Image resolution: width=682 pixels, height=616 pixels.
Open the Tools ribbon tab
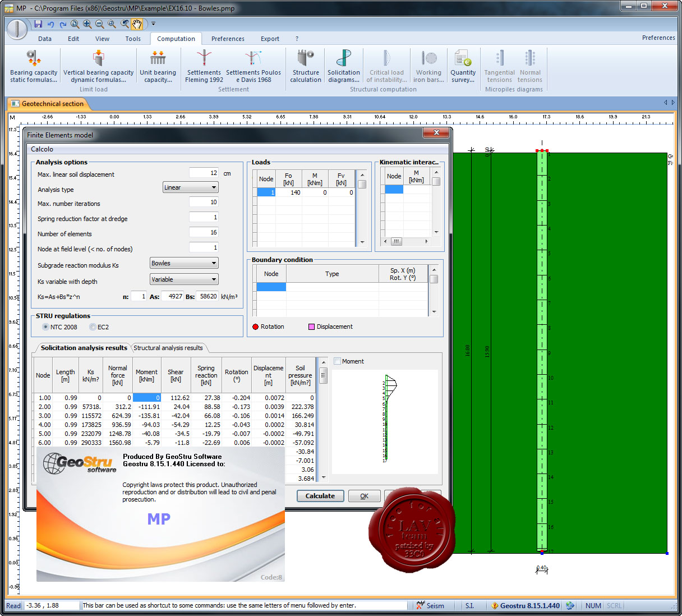(133, 39)
